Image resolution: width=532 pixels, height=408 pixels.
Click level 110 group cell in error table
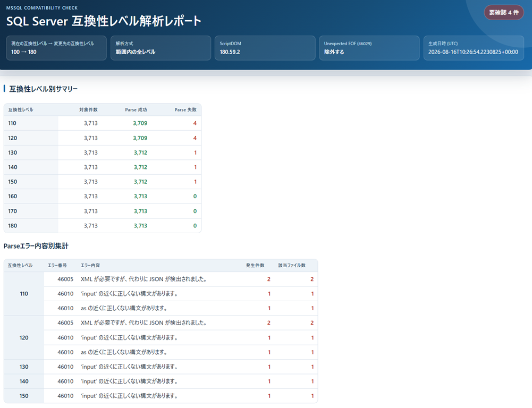pyautogui.click(x=24, y=294)
